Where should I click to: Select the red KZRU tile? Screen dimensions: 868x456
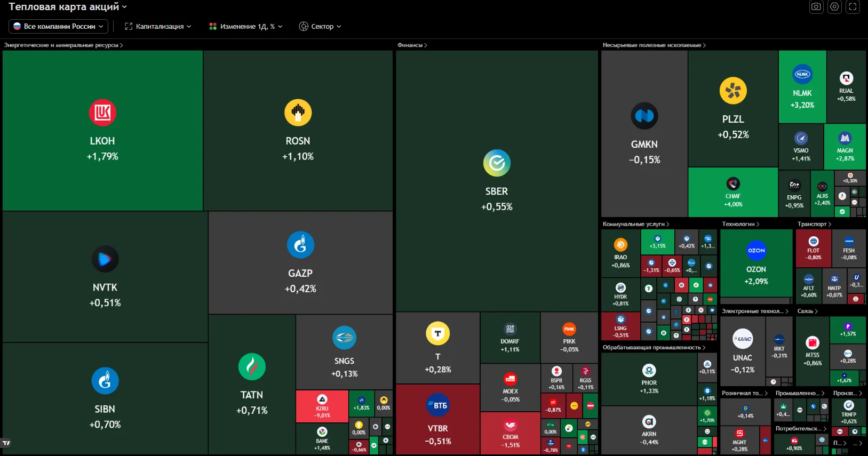(x=322, y=406)
